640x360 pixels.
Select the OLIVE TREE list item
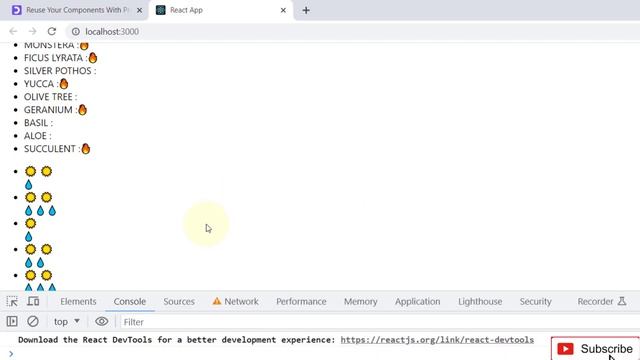point(50,97)
